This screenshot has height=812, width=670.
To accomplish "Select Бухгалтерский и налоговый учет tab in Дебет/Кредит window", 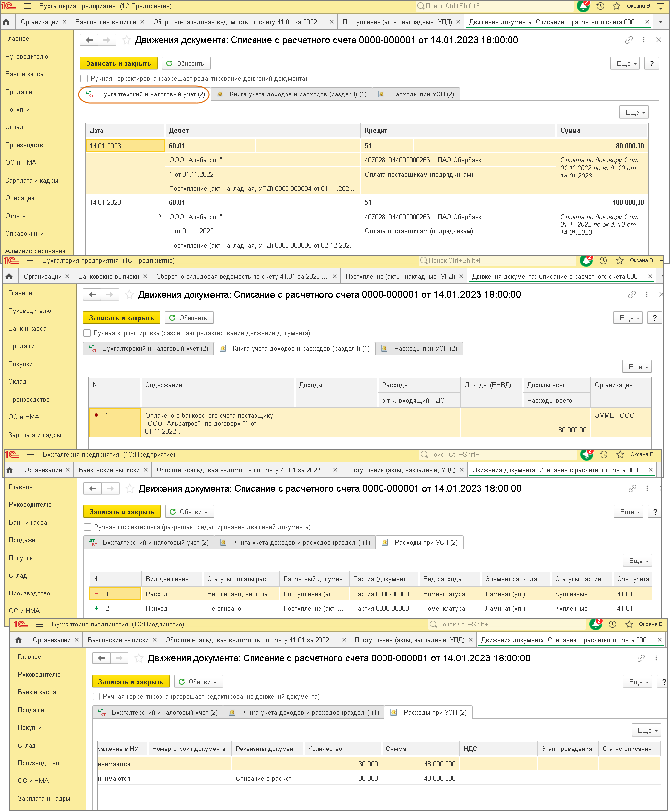I will 145,94.
